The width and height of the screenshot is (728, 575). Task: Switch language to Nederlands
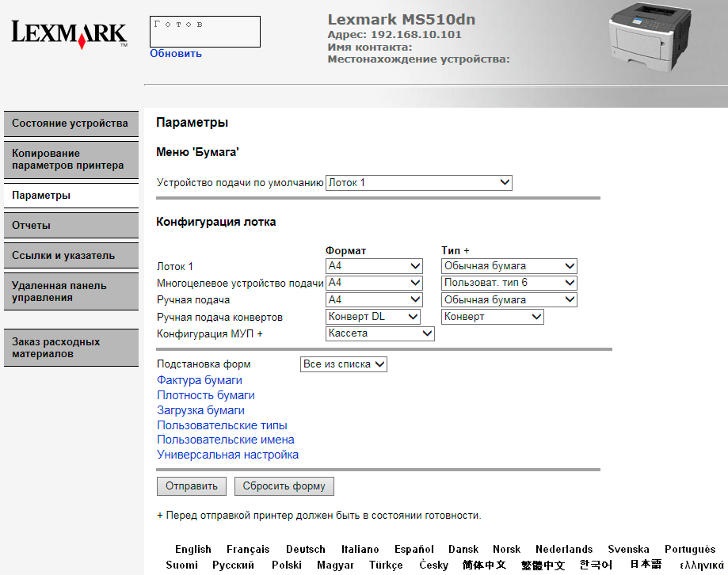(x=564, y=550)
